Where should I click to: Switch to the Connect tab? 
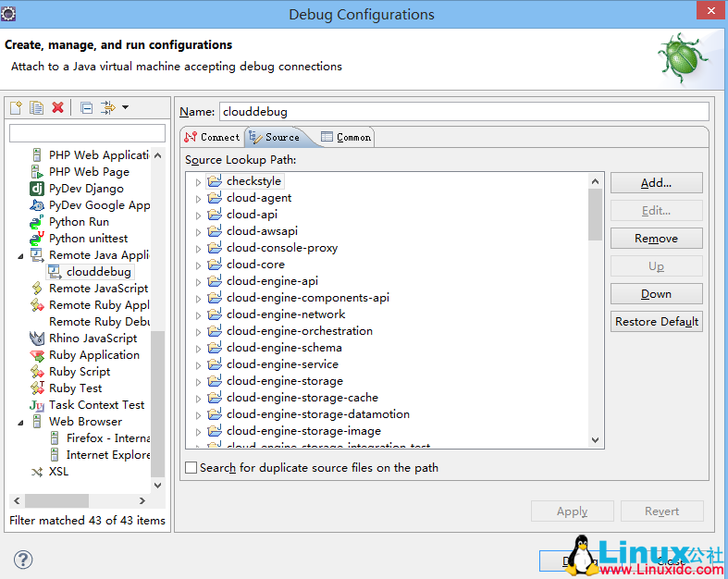pos(212,137)
